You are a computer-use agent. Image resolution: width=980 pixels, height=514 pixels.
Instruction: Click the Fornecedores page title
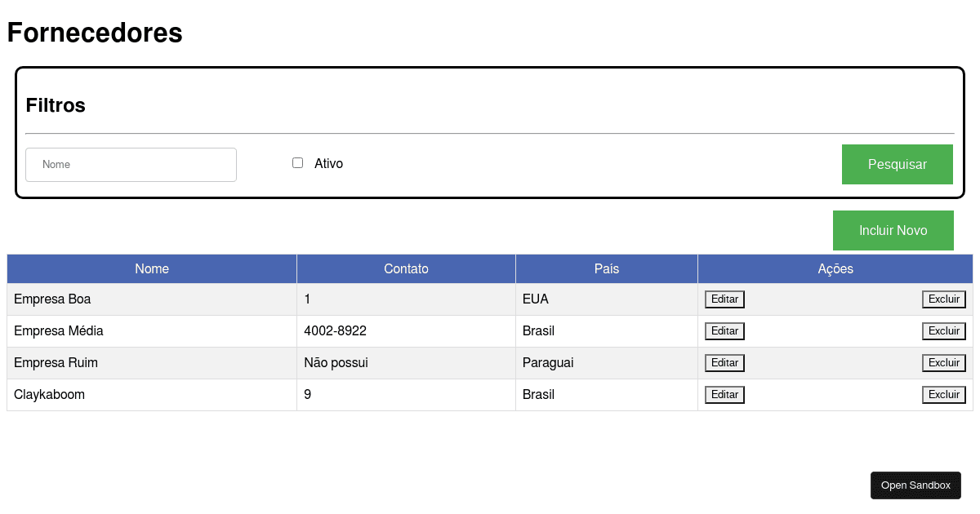tap(94, 33)
